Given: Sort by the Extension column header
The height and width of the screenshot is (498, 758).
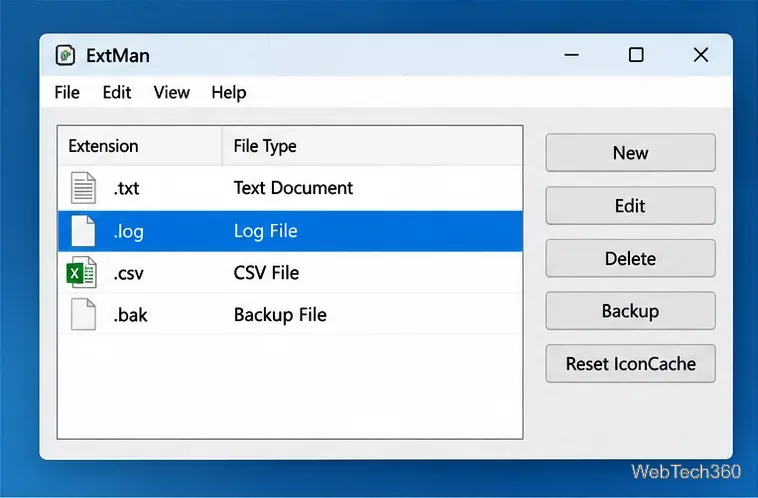Looking at the screenshot, I should click(x=140, y=146).
